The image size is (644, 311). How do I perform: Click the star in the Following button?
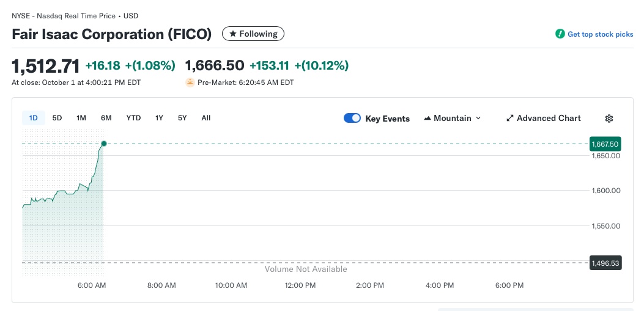pos(232,34)
